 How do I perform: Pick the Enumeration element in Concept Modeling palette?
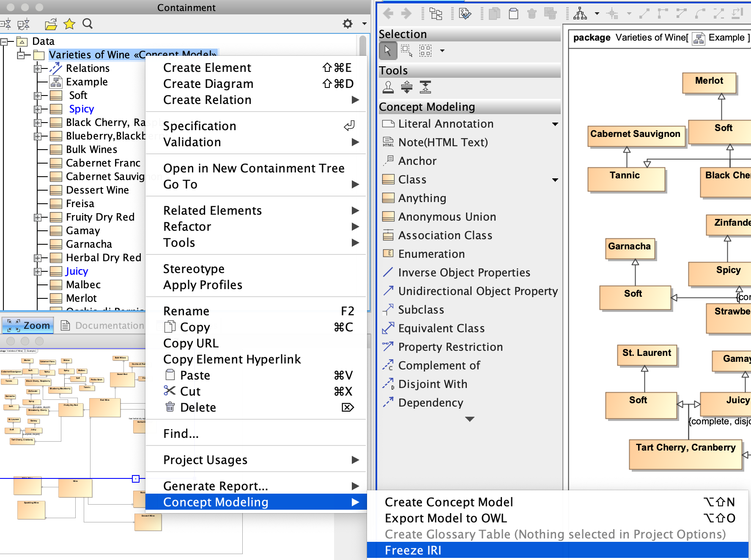point(431,254)
